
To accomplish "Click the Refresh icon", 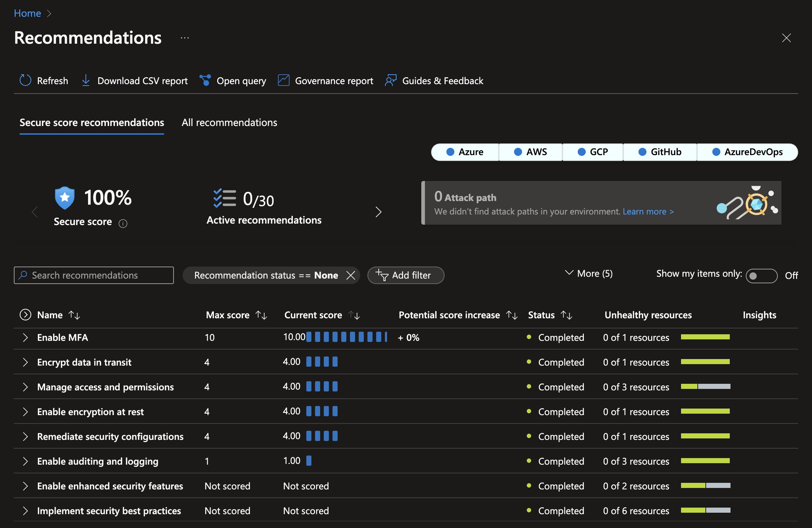I will pyautogui.click(x=25, y=80).
